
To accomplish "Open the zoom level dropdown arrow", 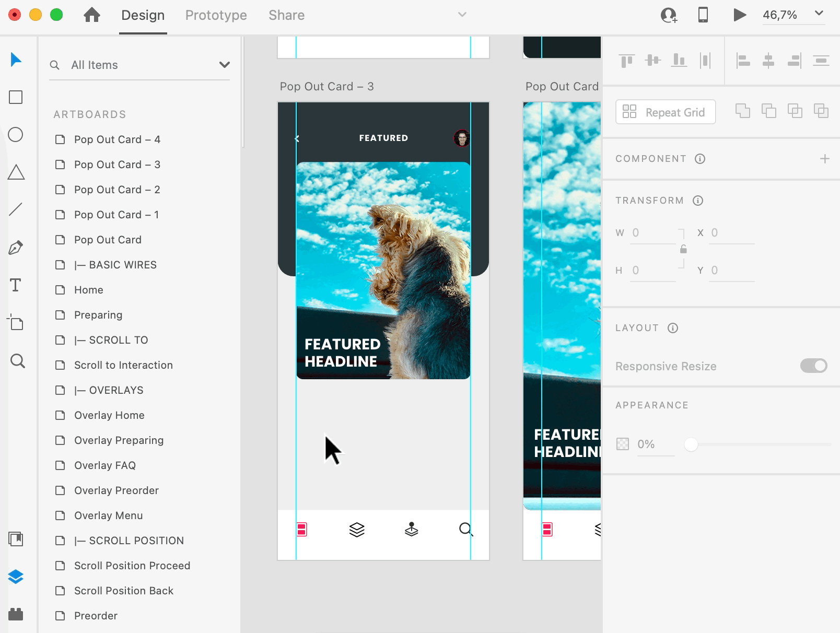I will point(819,14).
